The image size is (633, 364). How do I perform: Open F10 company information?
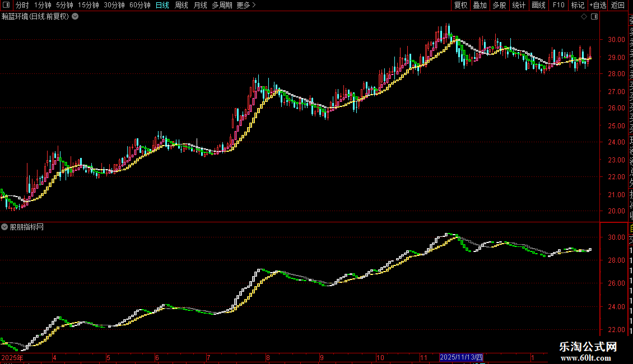coord(558,5)
